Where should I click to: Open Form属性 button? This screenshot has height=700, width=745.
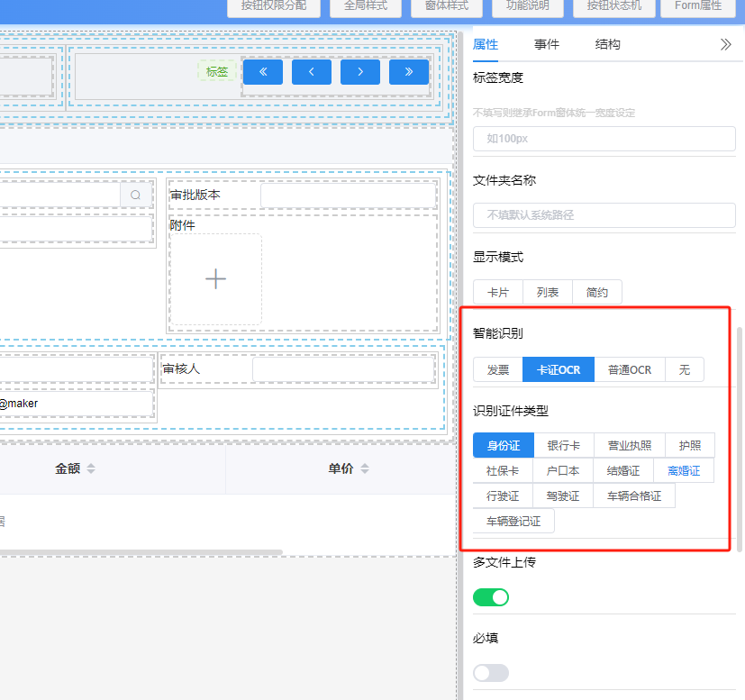pos(698,6)
